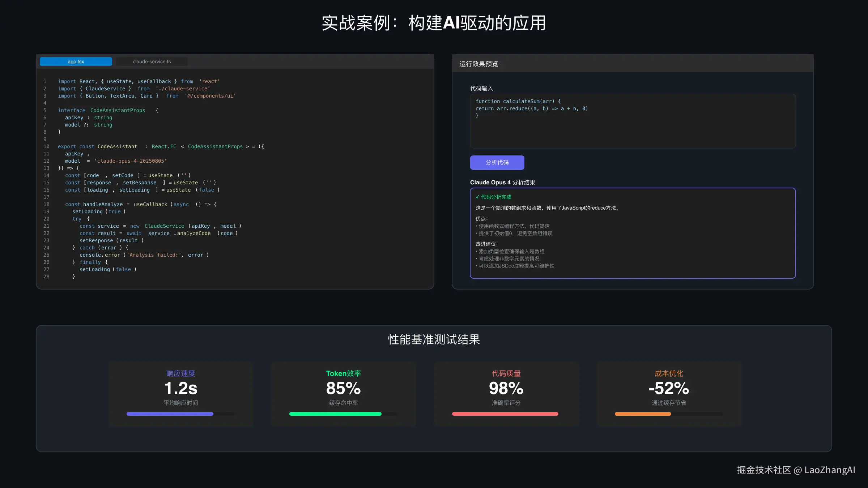
Task: Select the 98% accuracy score stat
Action: 506,388
